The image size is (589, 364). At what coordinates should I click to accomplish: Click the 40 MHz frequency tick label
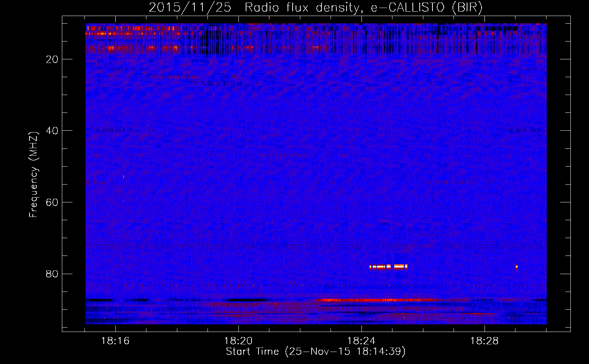click(52, 131)
